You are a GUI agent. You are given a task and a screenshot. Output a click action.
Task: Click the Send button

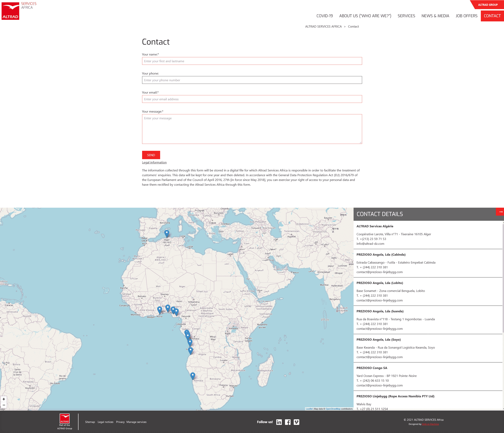click(151, 155)
